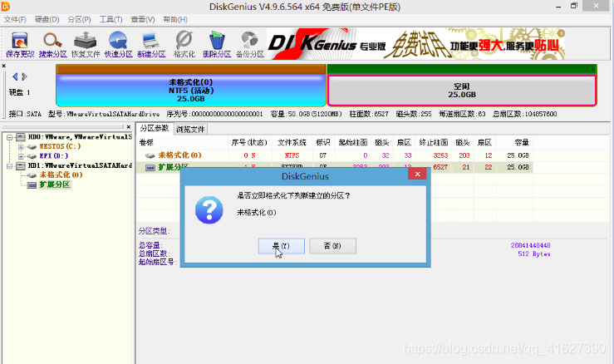Select 未格式化(0) under HD1 in tree
614x364 pixels.
(x=61, y=175)
